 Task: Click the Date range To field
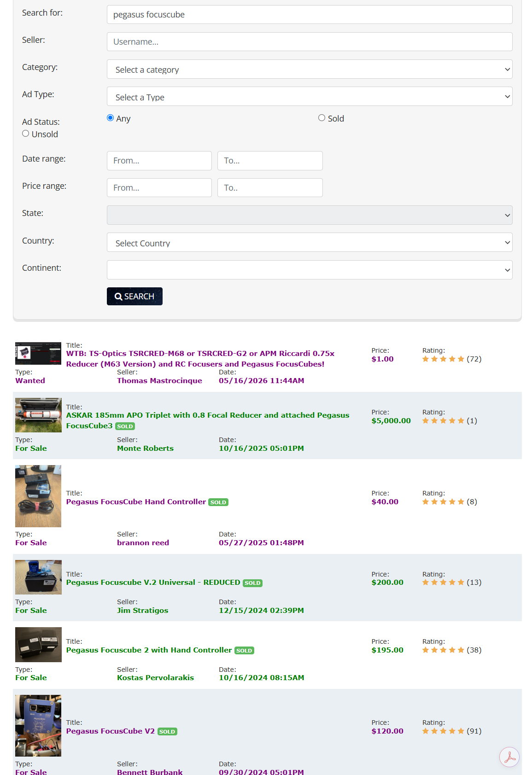coord(270,160)
